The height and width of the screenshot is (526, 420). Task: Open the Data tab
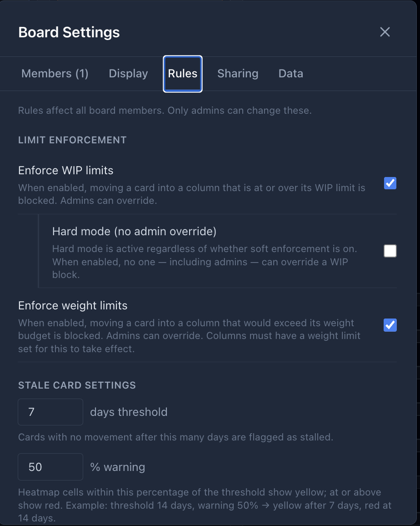(290, 73)
